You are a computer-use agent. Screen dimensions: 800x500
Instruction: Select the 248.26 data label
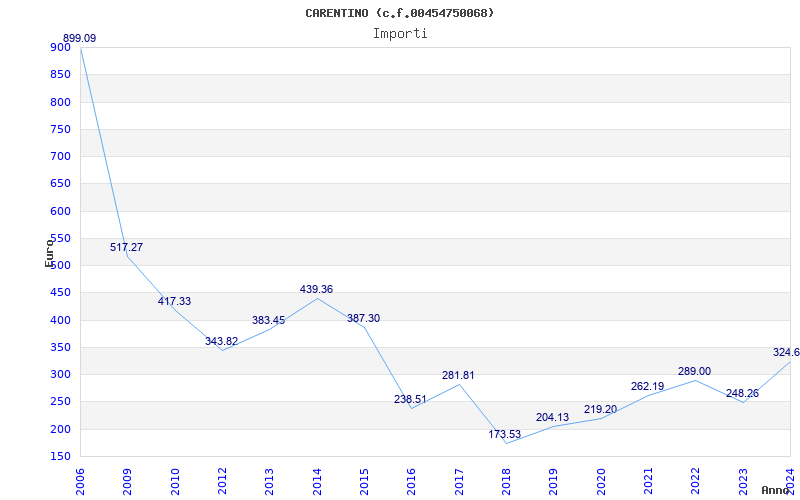[x=742, y=394]
